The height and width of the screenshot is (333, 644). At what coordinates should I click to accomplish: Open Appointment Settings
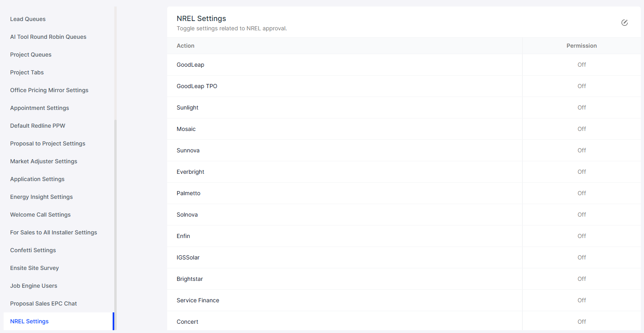pos(40,108)
